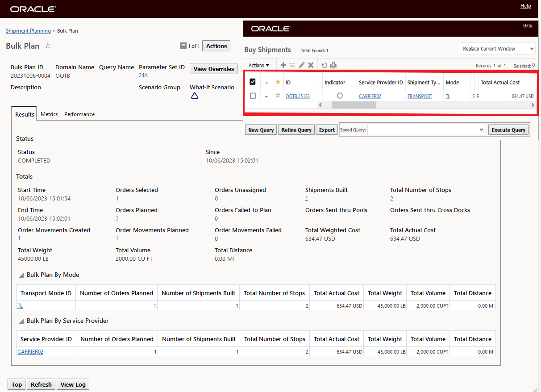Click the New Query button
The height and width of the screenshot is (392, 541).
[x=261, y=130]
